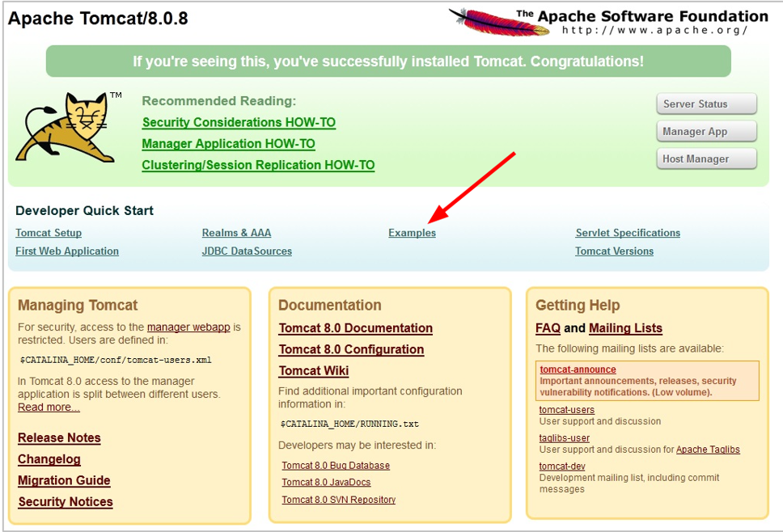
Task: Visit the Realms & AAA link
Action: click(x=236, y=233)
